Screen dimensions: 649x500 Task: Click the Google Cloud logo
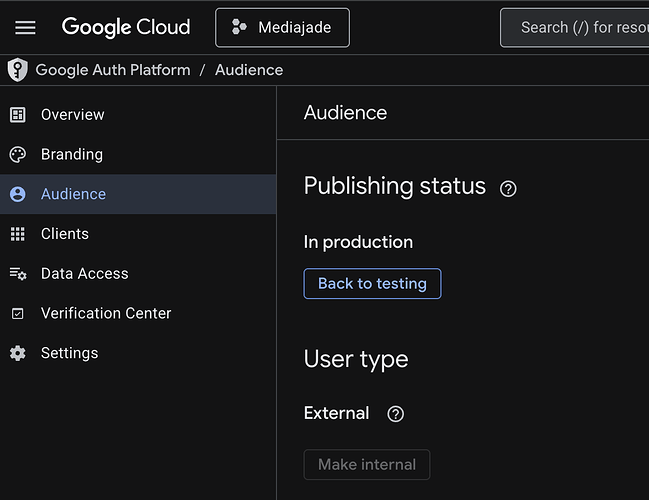126,28
